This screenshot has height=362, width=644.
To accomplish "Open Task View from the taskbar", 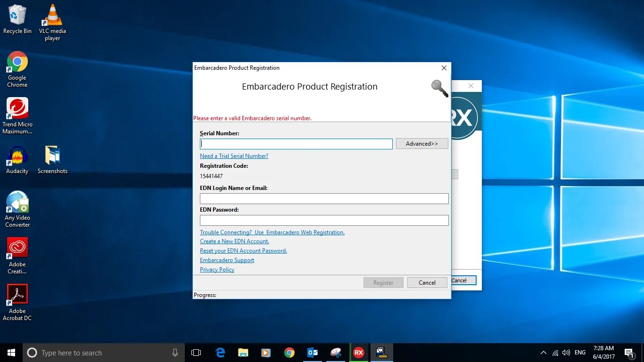I will coord(196,353).
